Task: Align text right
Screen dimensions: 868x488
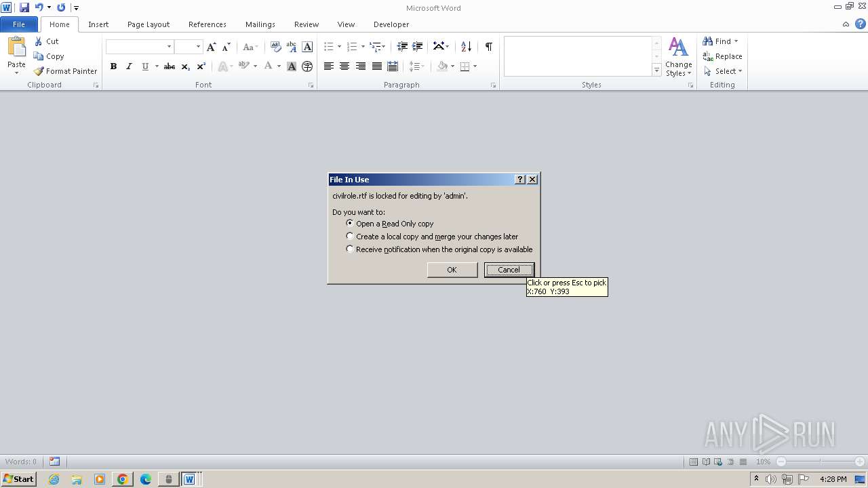Action: pyautogui.click(x=361, y=66)
